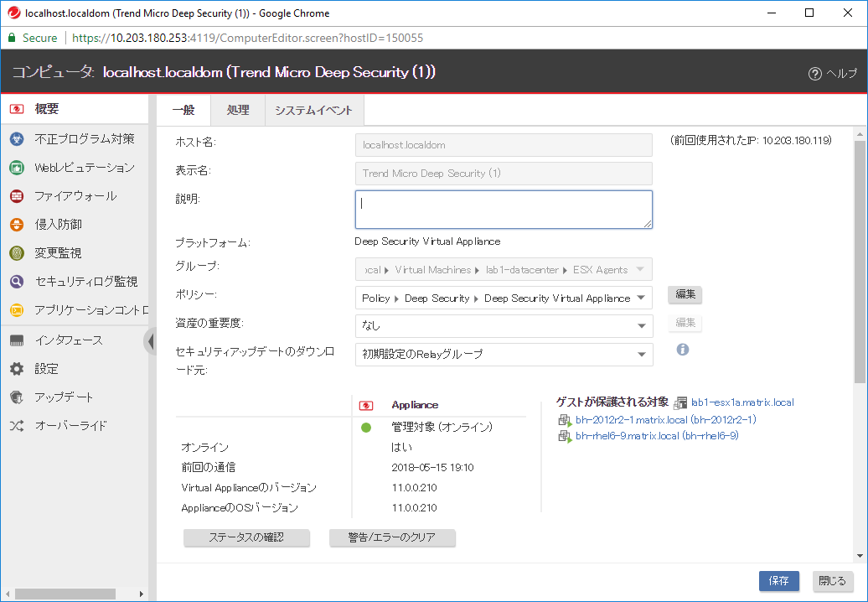
Task: Open Web Reputation (Webレピュテーション) sidebar icon
Action: coord(16,168)
